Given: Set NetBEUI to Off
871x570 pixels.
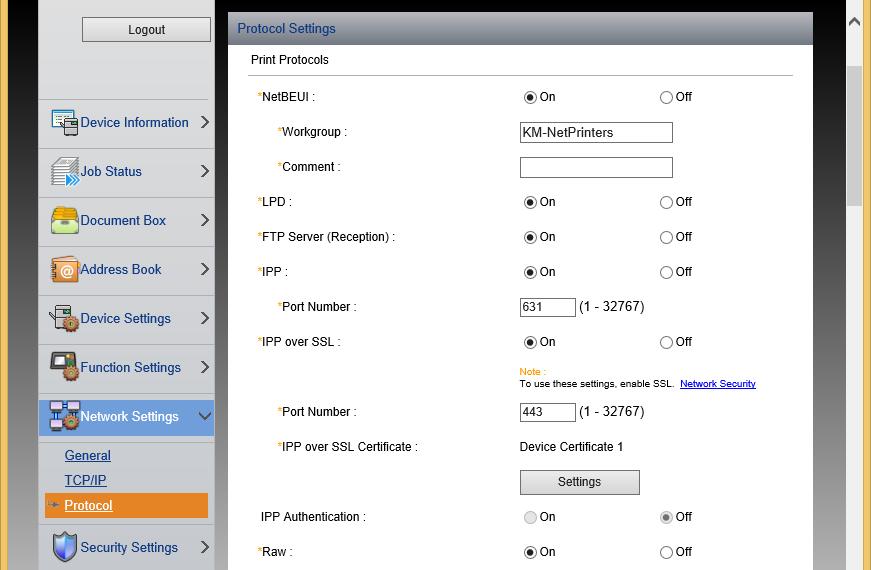Looking at the screenshot, I should pyautogui.click(x=666, y=97).
